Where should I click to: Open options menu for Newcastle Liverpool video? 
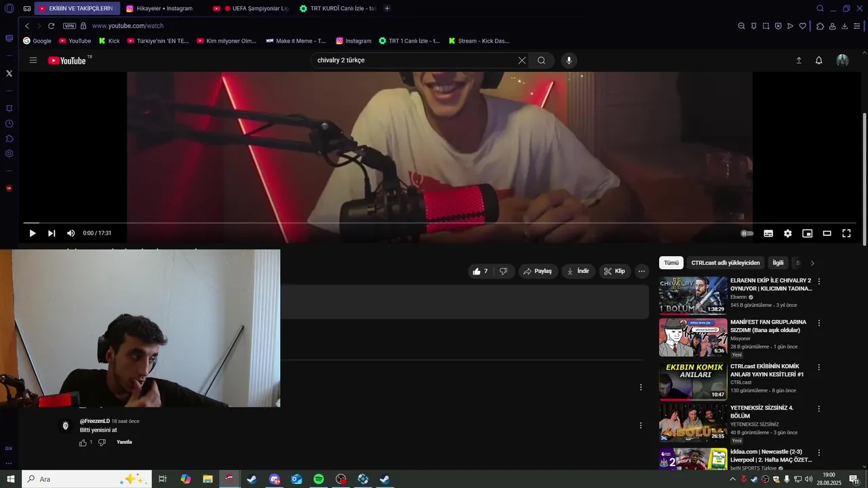tap(818, 453)
